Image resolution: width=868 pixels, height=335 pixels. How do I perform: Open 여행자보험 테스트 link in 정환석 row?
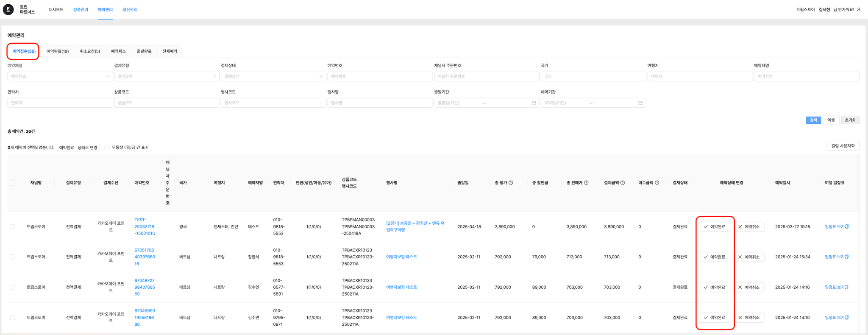click(401, 257)
